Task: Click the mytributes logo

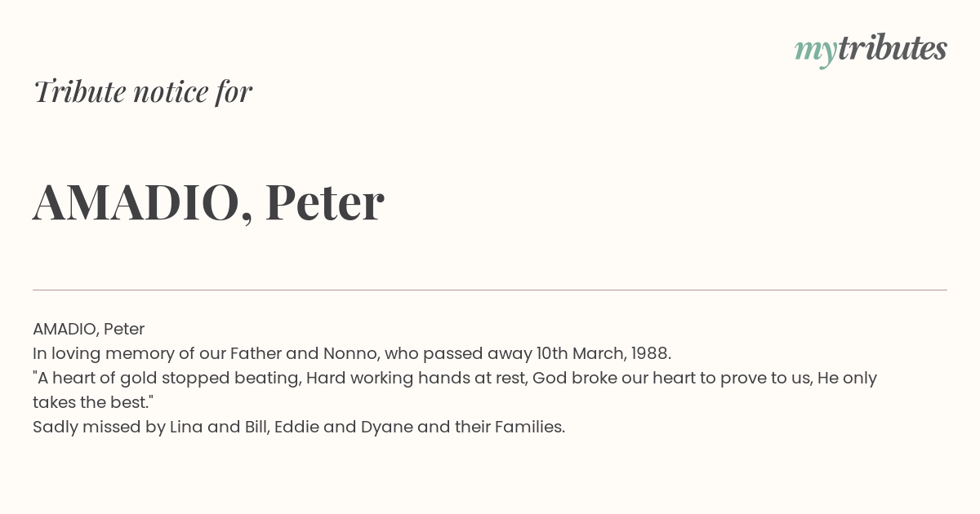Action: [x=871, y=50]
